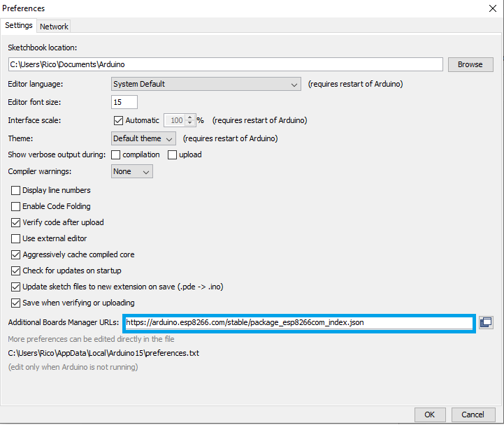
Task: Confirm preferences with the OK button
Action: tap(430, 415)
